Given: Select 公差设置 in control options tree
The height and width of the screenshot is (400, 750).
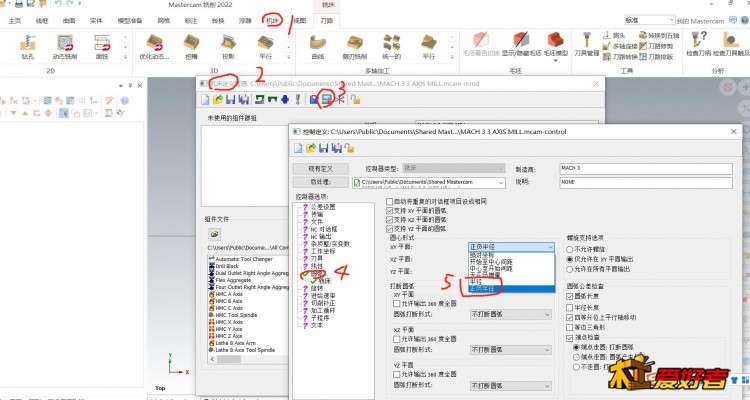Looking at the screenshot, I should pos(323,207).
